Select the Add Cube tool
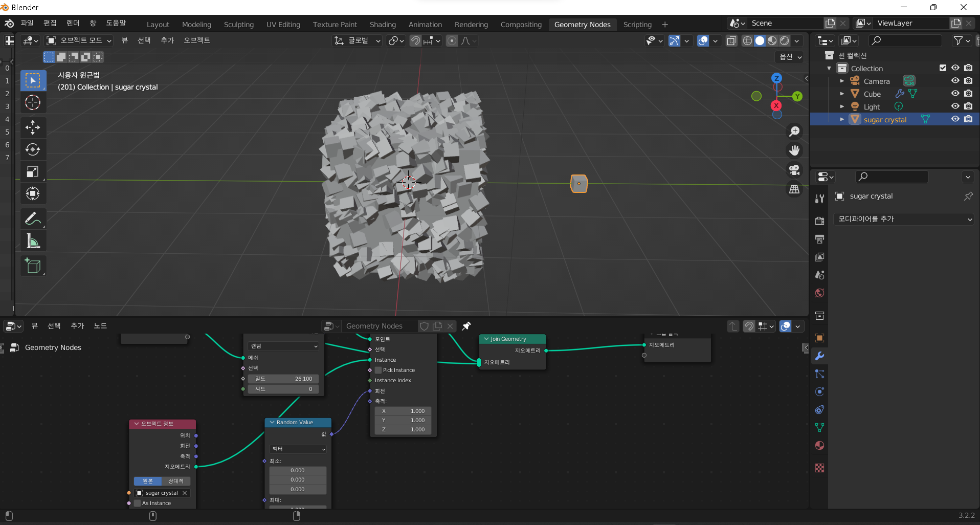This screenshot has width=980, height=525. (33, 266)
